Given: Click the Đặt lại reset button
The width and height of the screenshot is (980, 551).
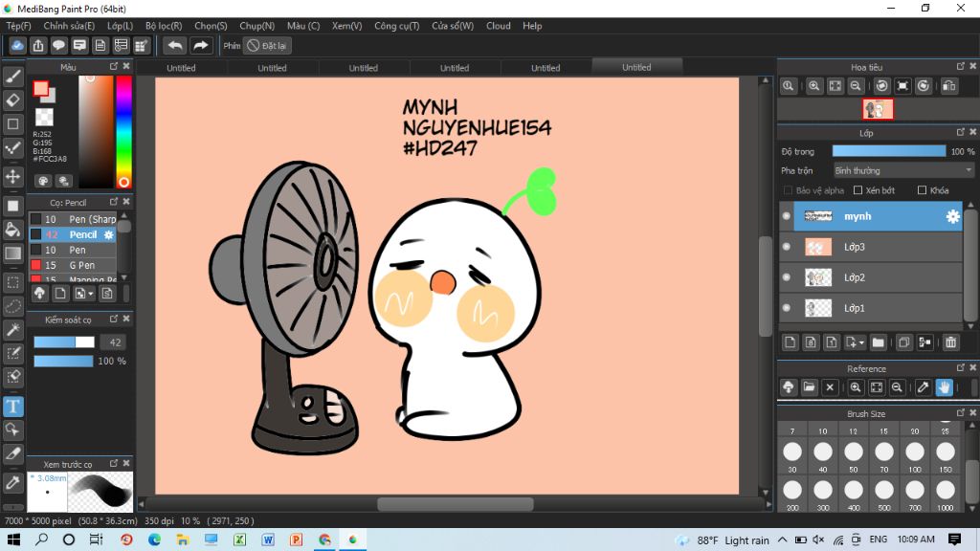Looking at the screenshot, I should coord(268,46).
